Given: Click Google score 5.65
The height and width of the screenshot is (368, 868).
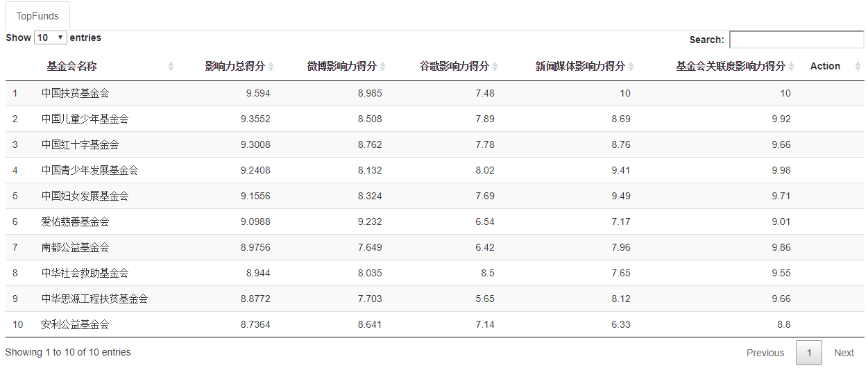Looking at the screenshot, I should (x=485, y=299).
